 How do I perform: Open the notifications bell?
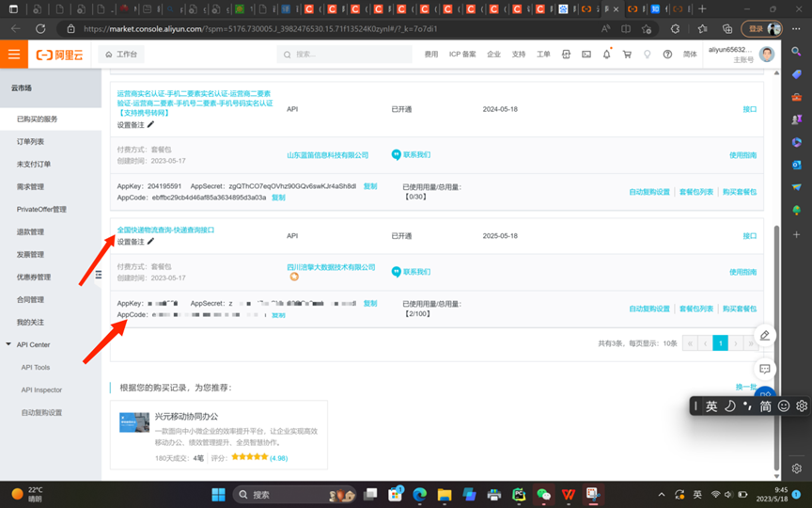(606, 54)
